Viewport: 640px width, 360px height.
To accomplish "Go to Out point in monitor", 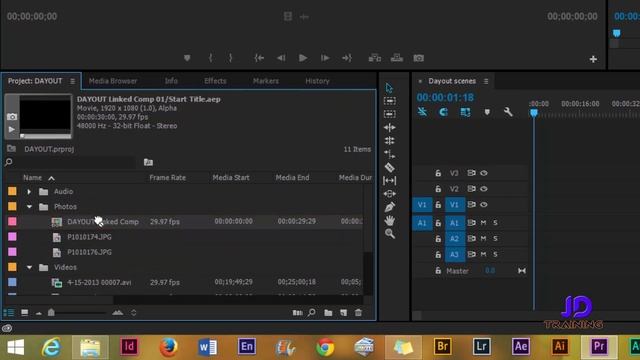I will click(x=347, y=58).
